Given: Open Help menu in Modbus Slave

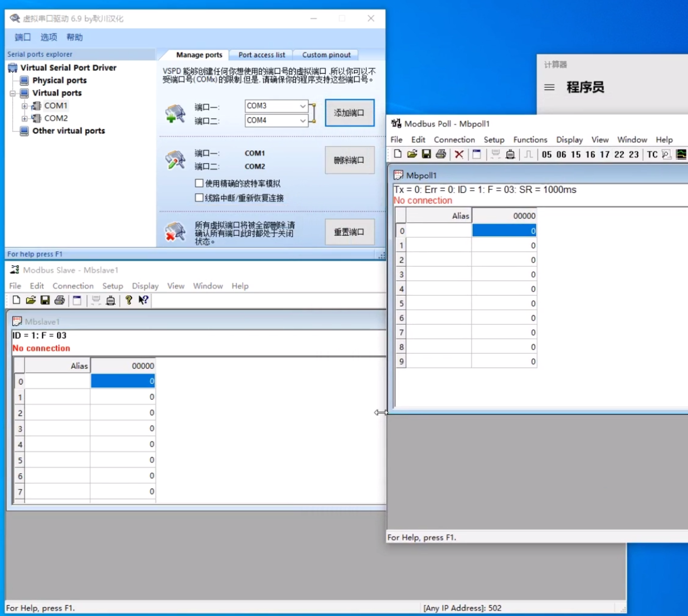Looking at the screenshot, I should pyautogui.click(x=240, y=286).
